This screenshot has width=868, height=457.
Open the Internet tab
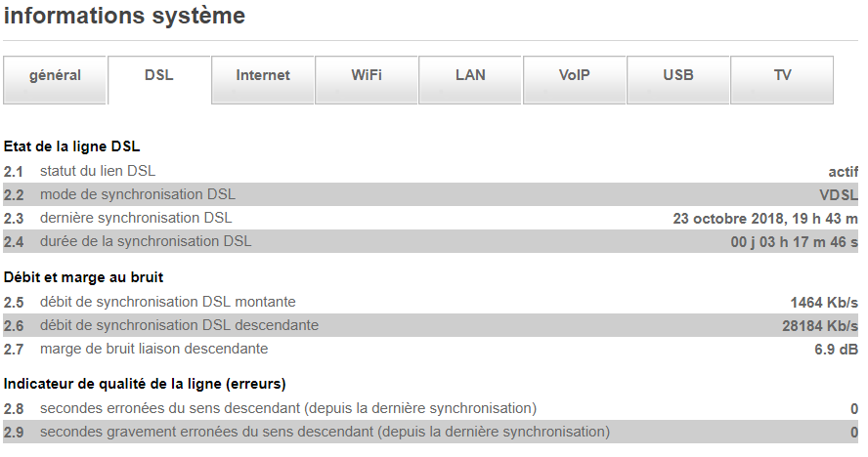263,76
